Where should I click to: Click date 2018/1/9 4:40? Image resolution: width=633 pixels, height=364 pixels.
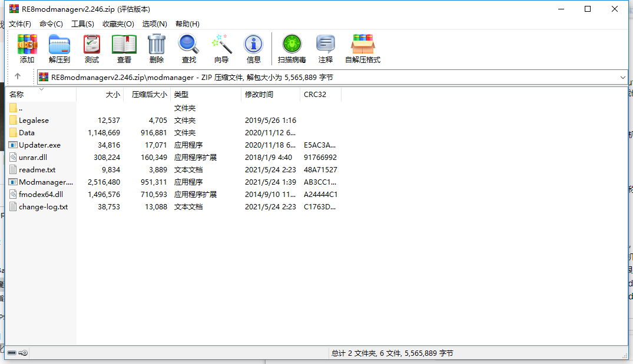[269, 157]
